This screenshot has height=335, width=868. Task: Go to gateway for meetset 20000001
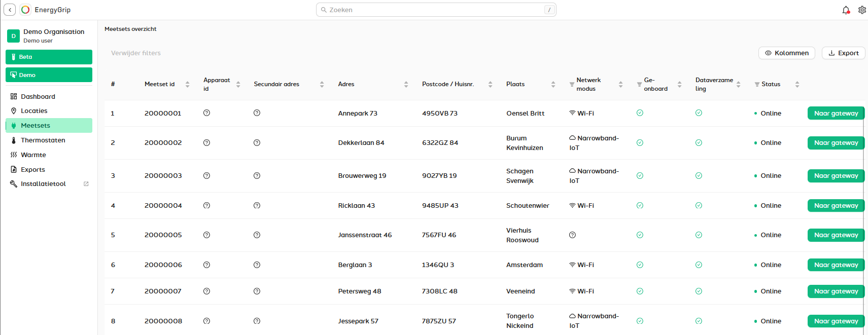(x=836, y=113)
